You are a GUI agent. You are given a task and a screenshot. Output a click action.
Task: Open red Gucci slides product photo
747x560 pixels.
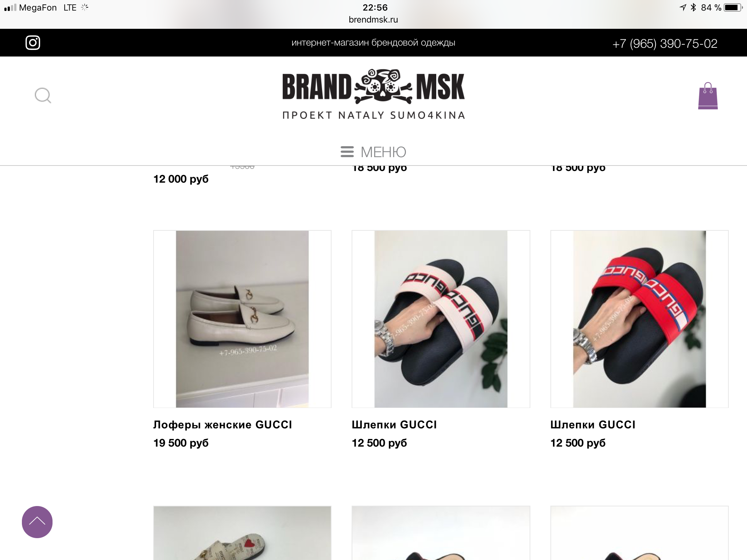(639, 319)
